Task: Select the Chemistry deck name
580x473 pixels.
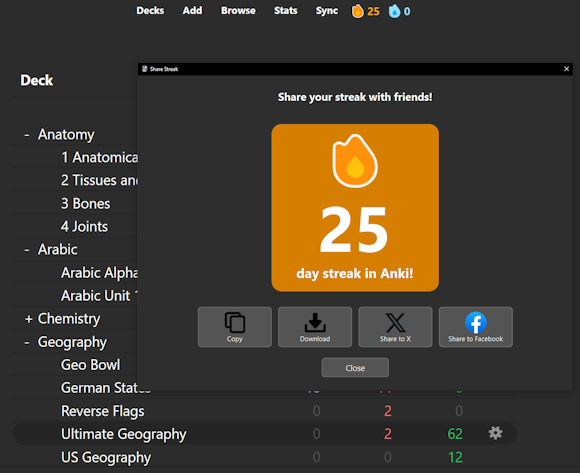Action: coord(69,319)
